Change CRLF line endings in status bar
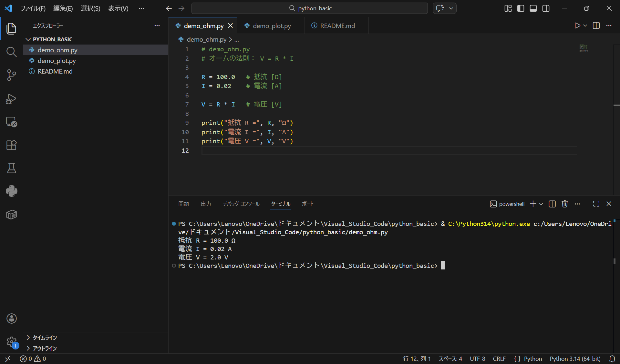This screenshot has height=364, width=620. pyautogui.click(x=499, y=359)
